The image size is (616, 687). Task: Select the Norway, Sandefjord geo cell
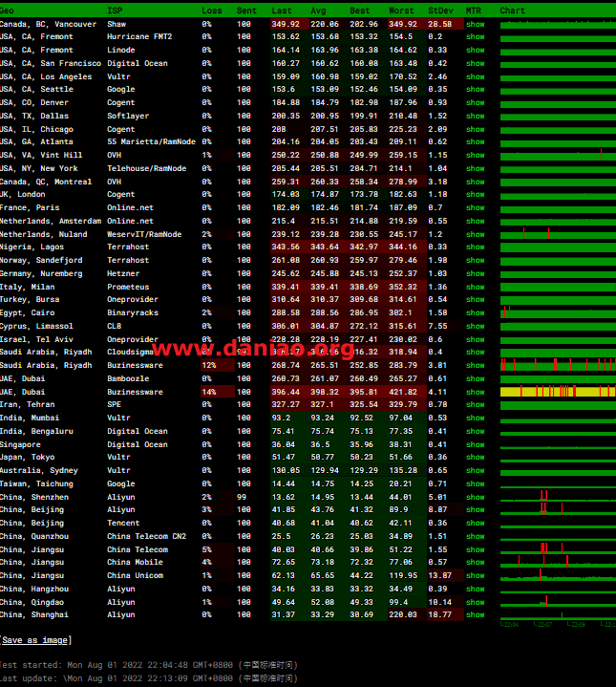[41, 260]
